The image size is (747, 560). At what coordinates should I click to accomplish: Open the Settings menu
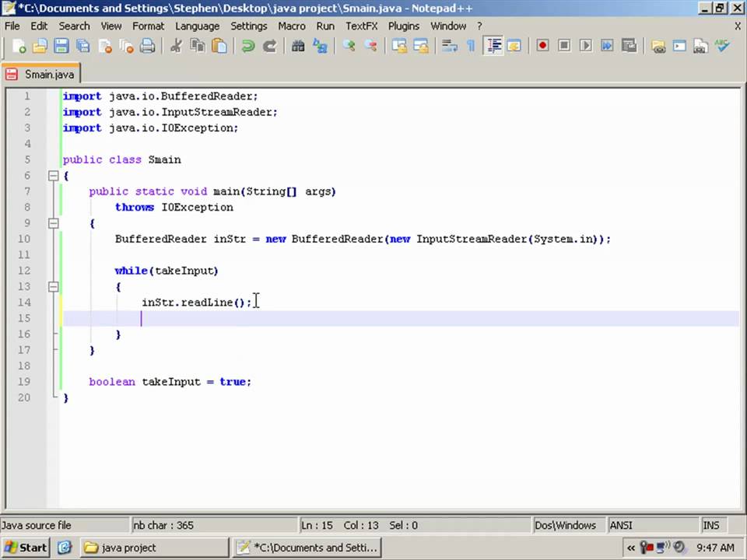tap(249, 26)
